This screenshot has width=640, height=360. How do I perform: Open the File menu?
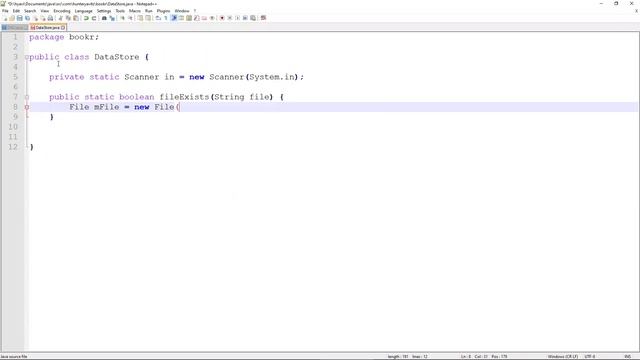point(5,11)
